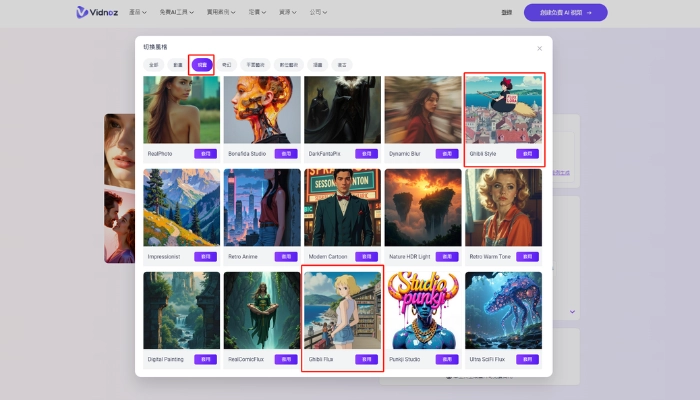Open the DarkFantaPix style thumbnail
The image size is (700, 400).
coord(342,110)
